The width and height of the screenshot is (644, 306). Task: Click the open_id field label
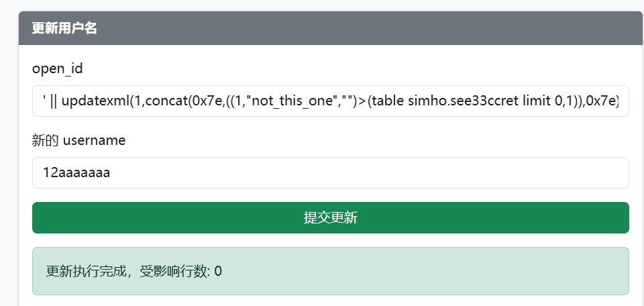pos(58,68)
